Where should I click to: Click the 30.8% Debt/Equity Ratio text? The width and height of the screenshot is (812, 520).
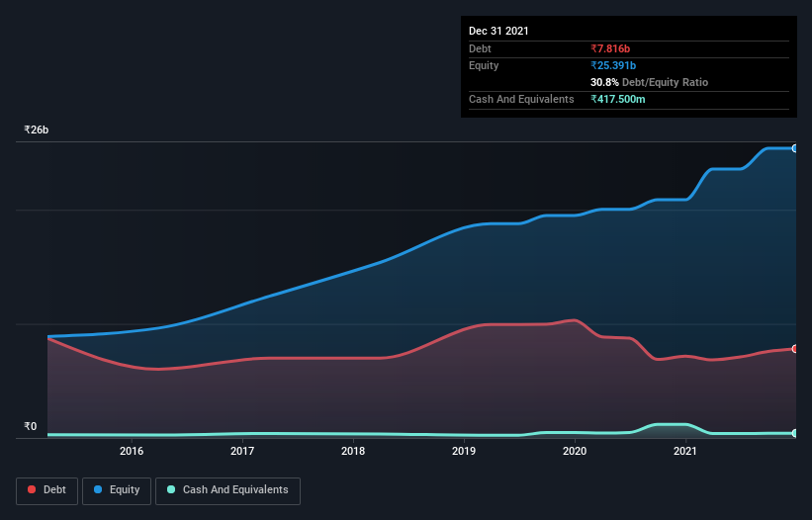click(650, 82)
